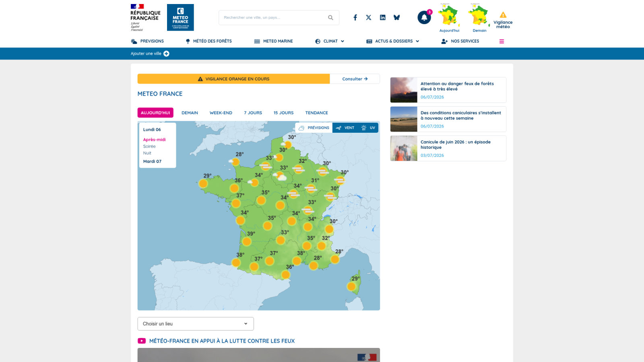The height and width of the screenshot is (362, 644).
Task: Click the Corsica 29° sun icon
Action: 351,286
